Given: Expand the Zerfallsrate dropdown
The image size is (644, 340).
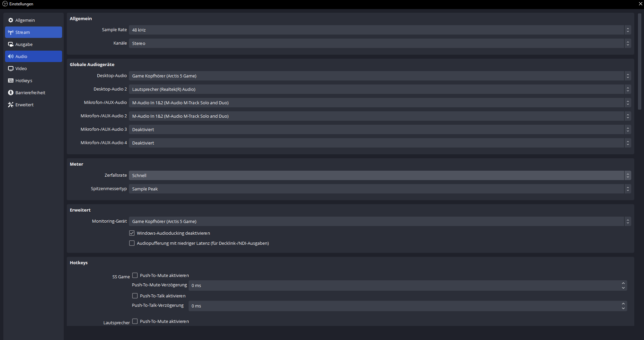Looking at the screenshot, I should tap(380, 175).
